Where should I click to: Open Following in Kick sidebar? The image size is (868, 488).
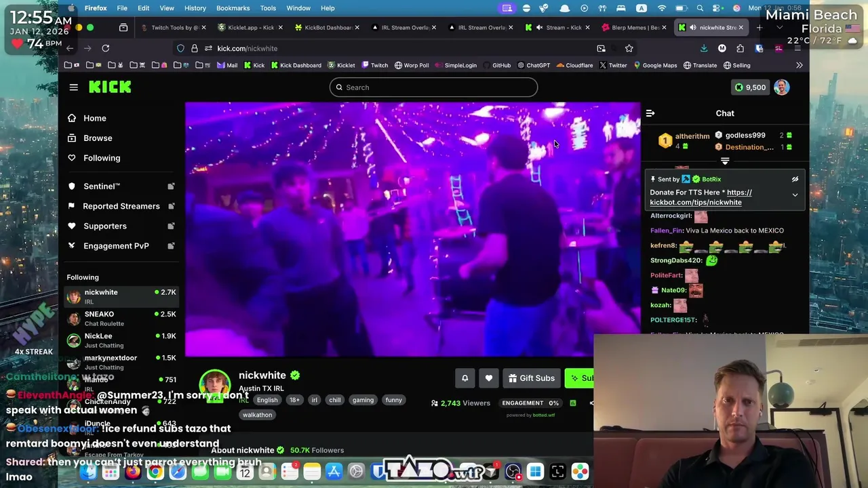pyautogui.click(x=102, y=158)
